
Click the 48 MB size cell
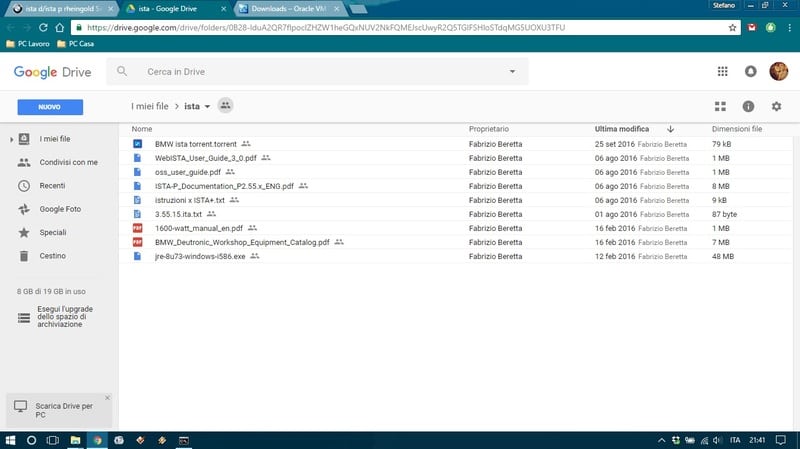722,256
